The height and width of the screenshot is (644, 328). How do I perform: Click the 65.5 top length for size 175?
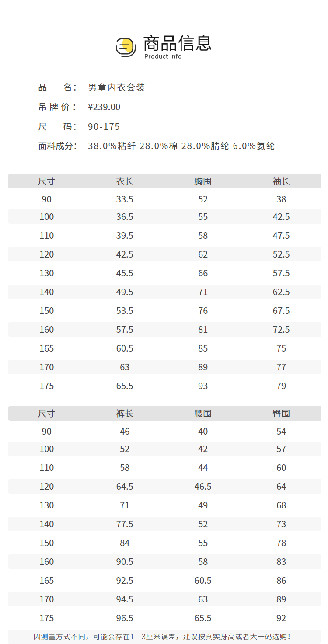point(125,386)
